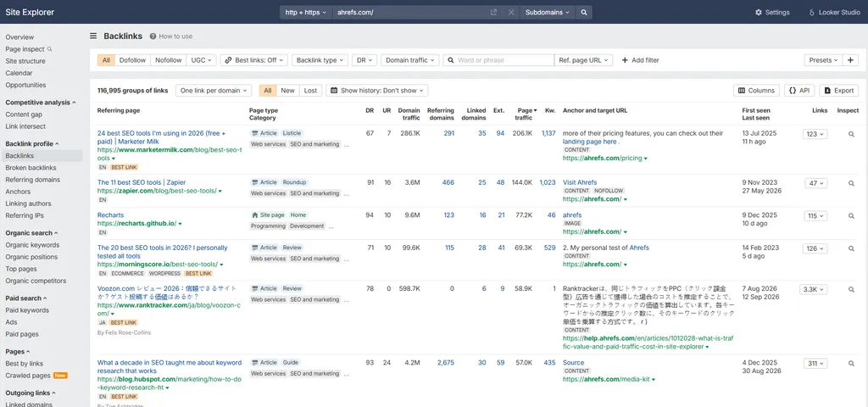Open Link intersect in the sidebar
The width and height of the screenshot is (868, 407).
tap(25, 126)
